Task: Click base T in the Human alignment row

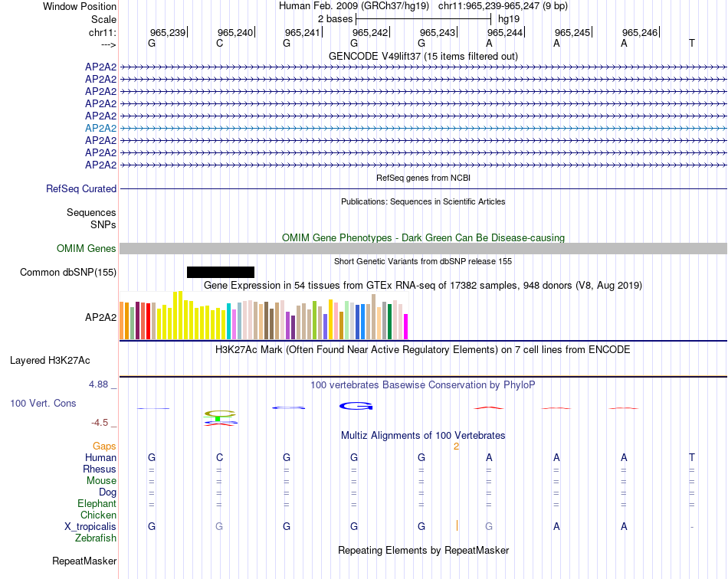Action: (x=692, y=458)
